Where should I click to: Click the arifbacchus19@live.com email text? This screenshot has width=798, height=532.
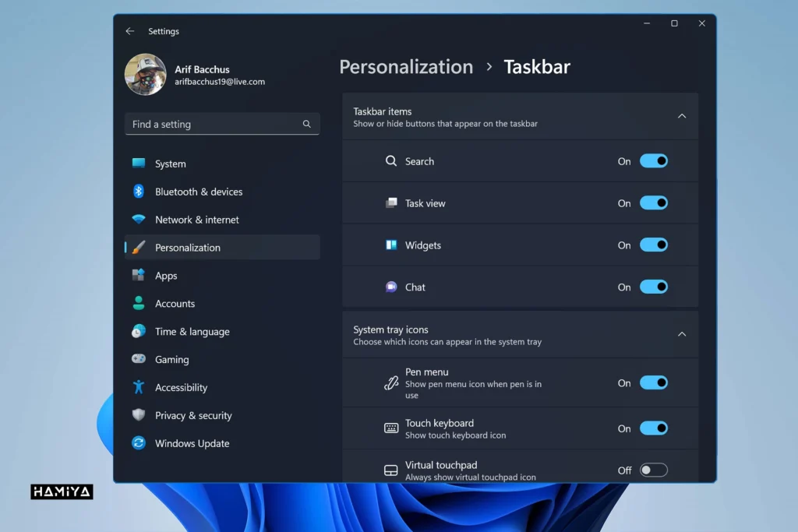(x=220, y=81)
